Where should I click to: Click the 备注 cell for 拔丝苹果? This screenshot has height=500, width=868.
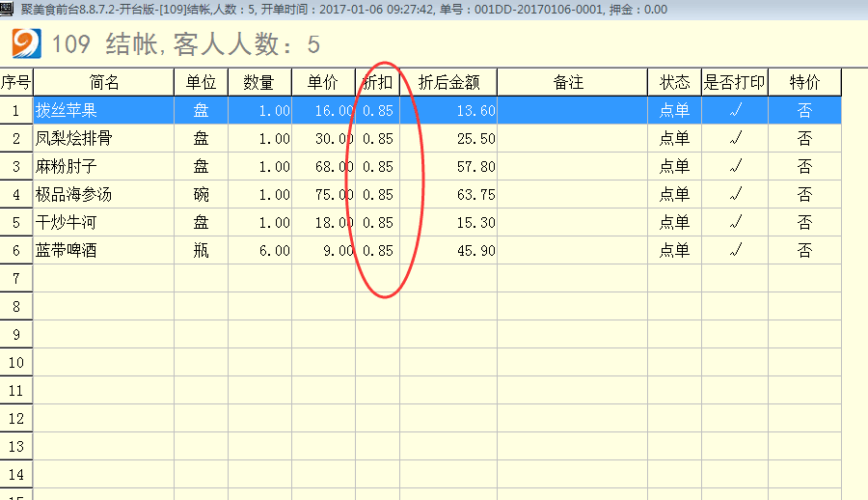pyautogui.click(x=572, y=110)
